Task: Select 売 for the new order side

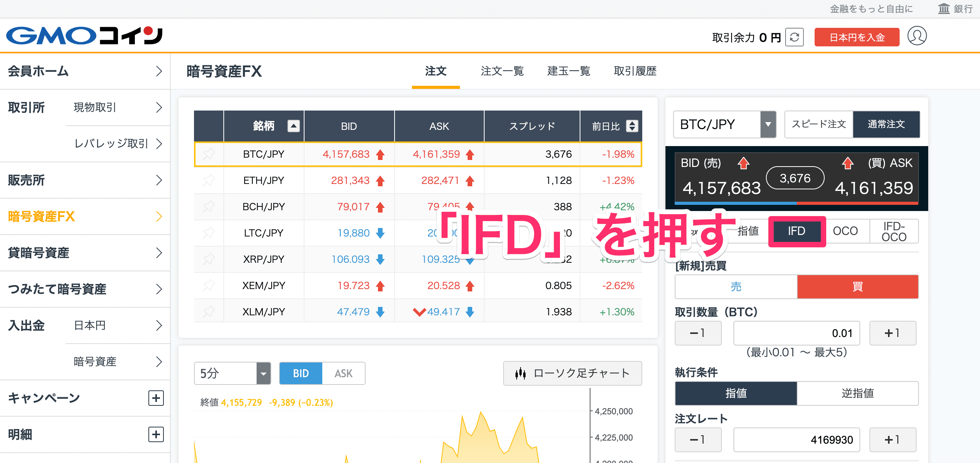Action: tap(735, 287)
